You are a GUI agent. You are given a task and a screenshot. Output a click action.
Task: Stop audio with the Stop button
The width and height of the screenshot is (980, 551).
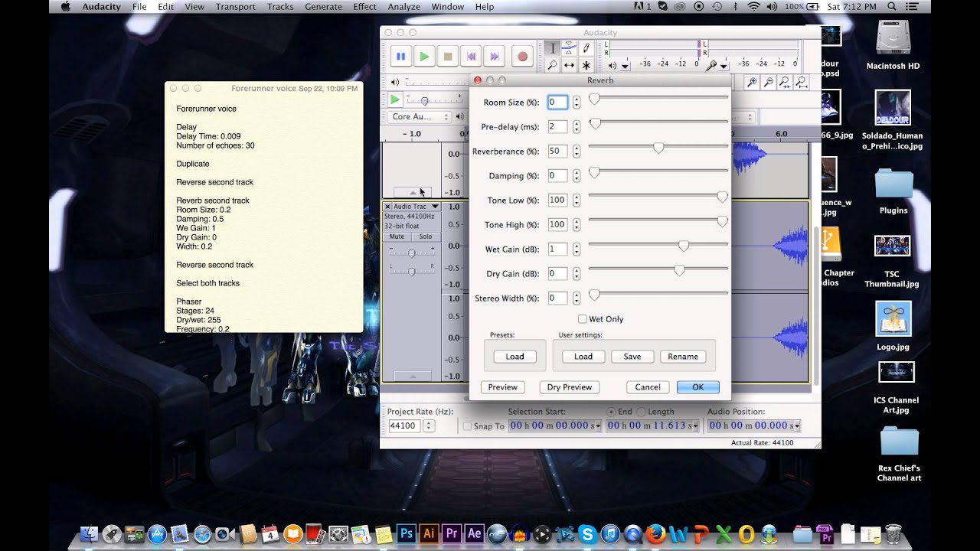pyautogui.click(x=448, y=56)
